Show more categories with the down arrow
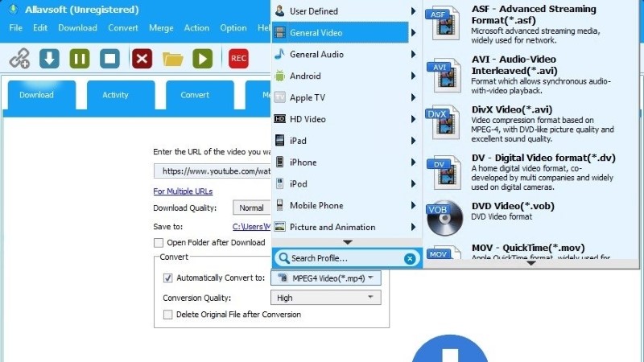644x362 pixels. tap(348, 242)
